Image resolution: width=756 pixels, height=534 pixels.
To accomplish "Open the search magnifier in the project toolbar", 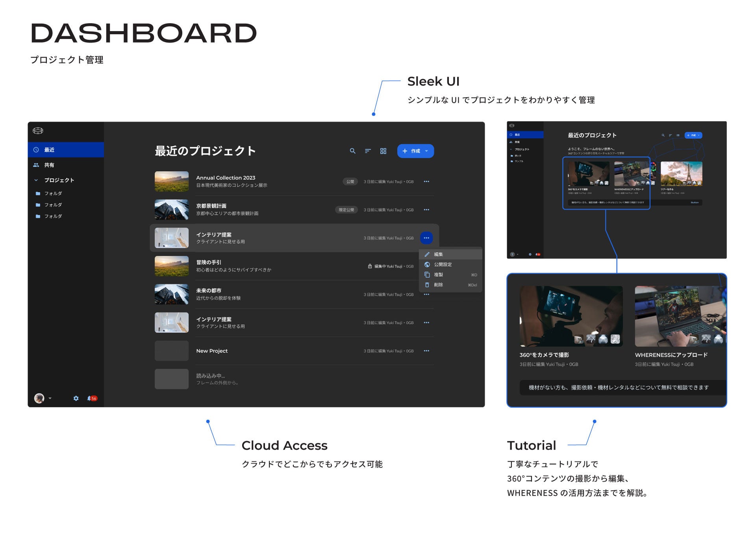I will pyautogui.click(x=353, y=151).
